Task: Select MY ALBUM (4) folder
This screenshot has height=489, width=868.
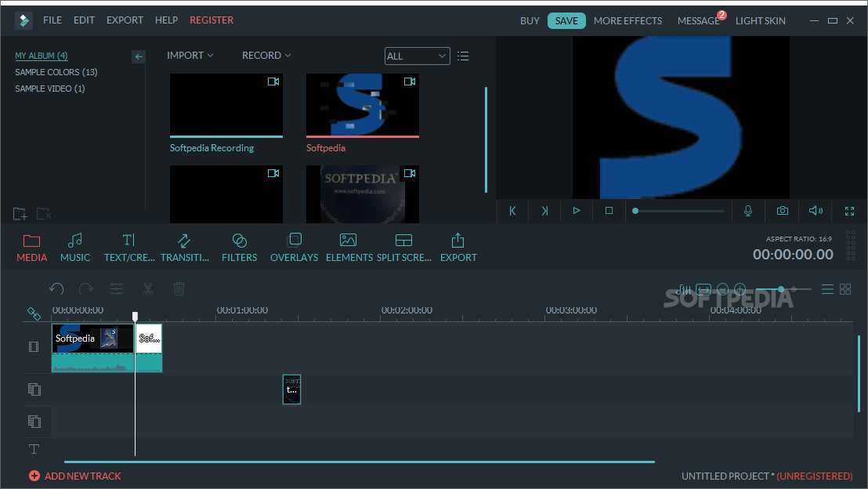Action: [x=42, y=56]
